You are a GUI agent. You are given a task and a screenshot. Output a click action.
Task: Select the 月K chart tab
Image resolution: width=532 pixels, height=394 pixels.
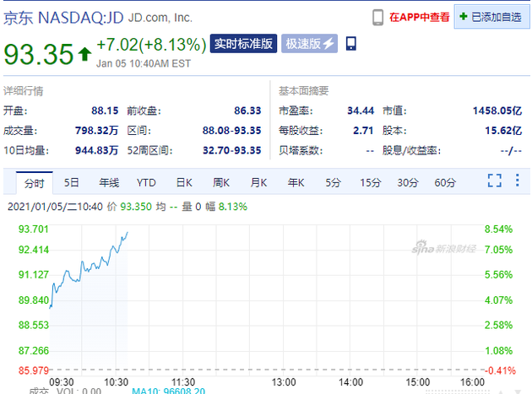(258, 183)
